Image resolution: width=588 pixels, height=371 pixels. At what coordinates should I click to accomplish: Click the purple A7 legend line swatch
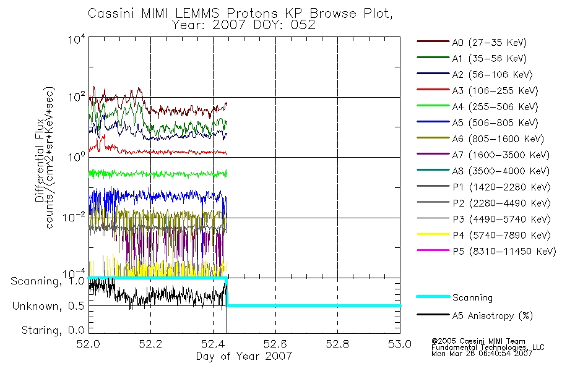coord(433,154)
